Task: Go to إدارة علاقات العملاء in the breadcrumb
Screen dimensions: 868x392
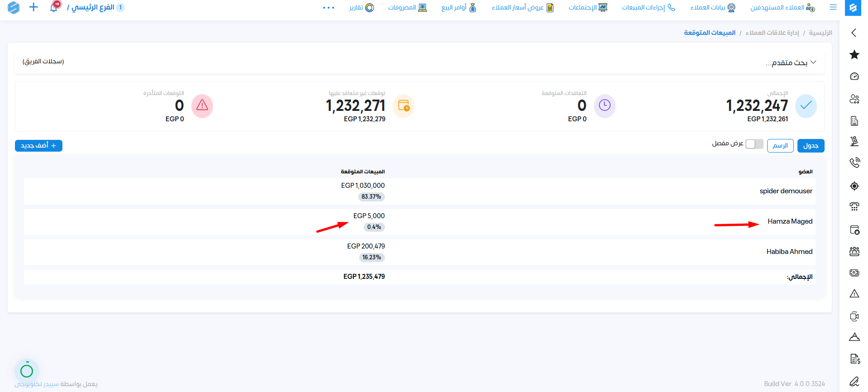Action: pyautogui.click(x=772, y=33)
